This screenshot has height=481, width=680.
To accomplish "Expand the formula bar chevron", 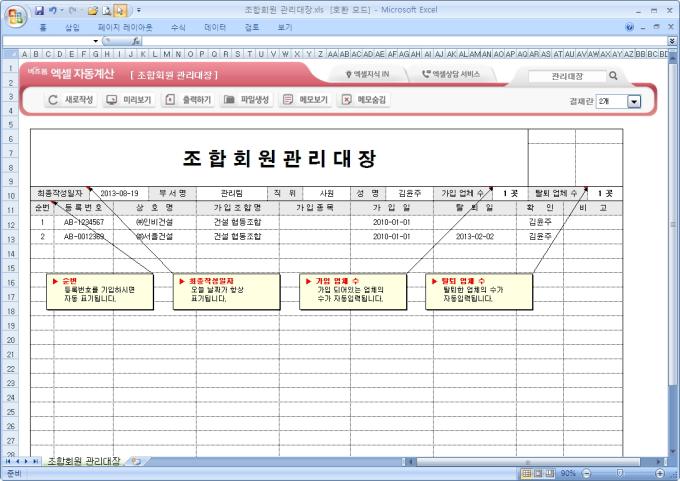I will pos(672,41).
